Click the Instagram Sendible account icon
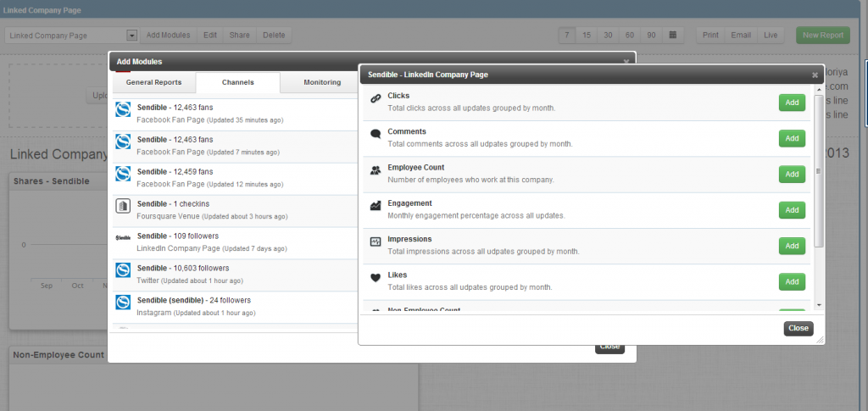The height and width of the screenshot is (411, 868). point(123,302)
